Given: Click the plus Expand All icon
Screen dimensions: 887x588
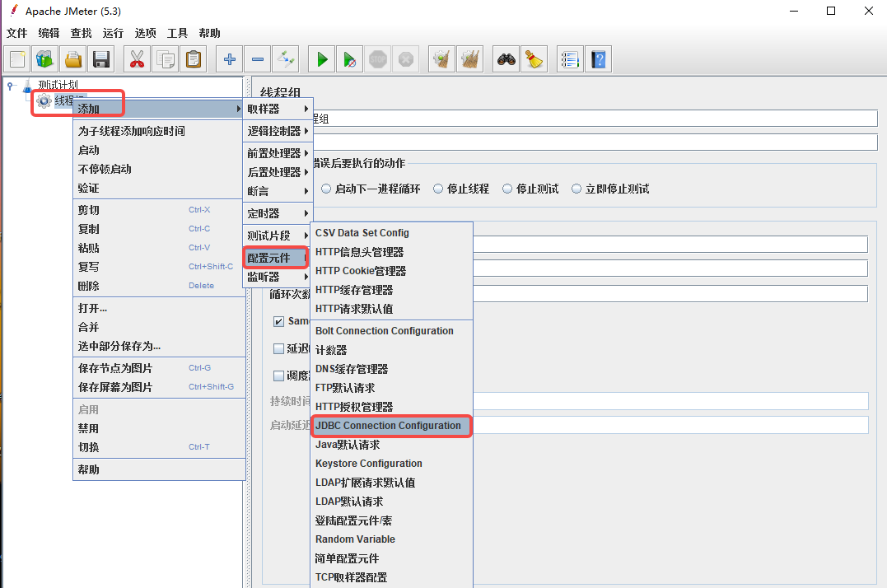Looking at the screenshot, I should tap(230, 59).
